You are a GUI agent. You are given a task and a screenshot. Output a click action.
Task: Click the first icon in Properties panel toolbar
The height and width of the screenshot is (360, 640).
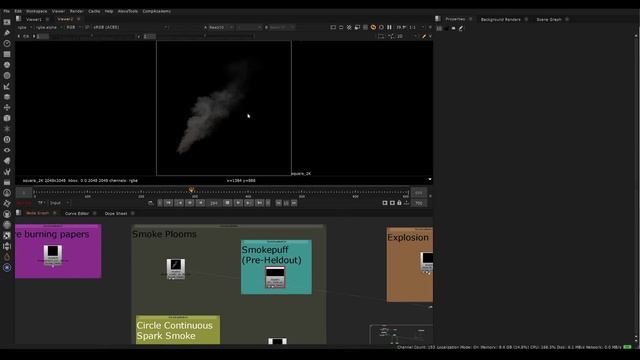click(x=439, y=29)
